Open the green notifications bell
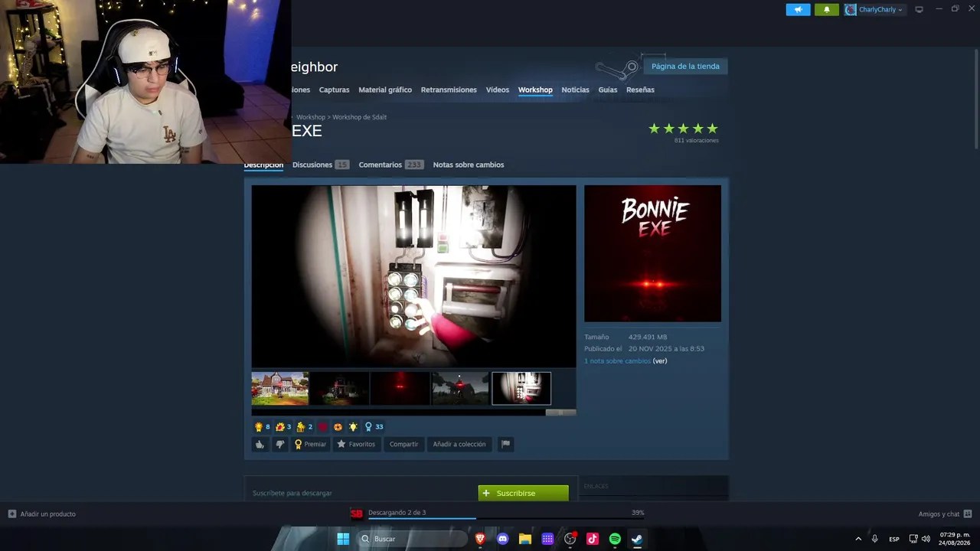The height and width of the screenshot is (551, 980). click(x=826, y=10)
